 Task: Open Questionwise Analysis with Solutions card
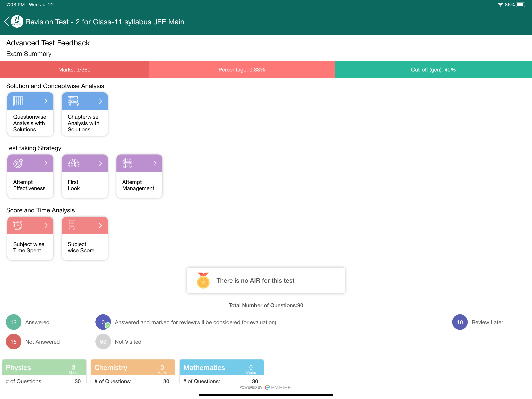click(30, 114)
